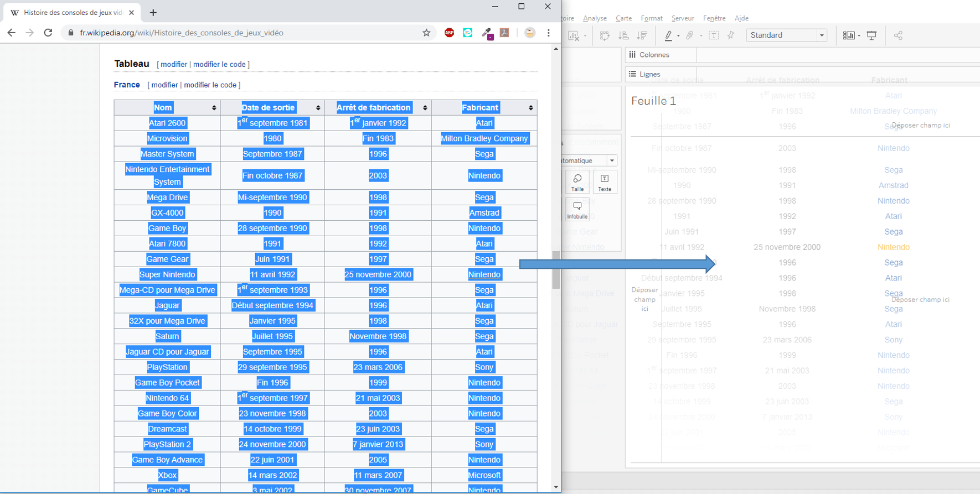
Task: Click the browser forward arrow
Action: (x=30, y=33)
